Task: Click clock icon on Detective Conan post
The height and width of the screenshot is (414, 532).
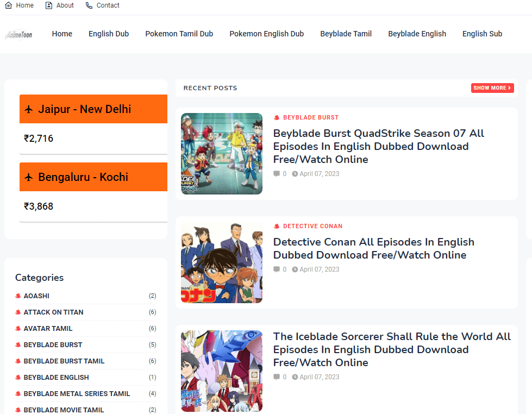Action: pyautogui.click(x=295, y=269)
